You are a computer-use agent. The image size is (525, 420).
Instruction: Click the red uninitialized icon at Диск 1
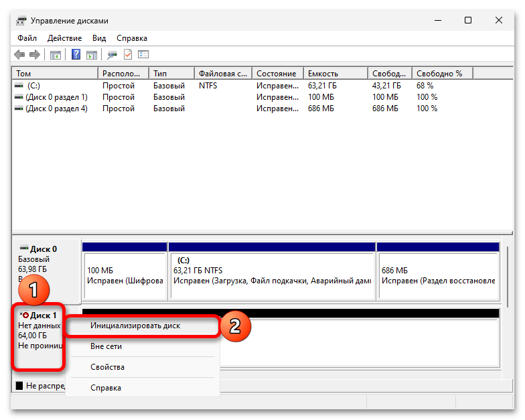pyautogui.click(x=25, y=315)
